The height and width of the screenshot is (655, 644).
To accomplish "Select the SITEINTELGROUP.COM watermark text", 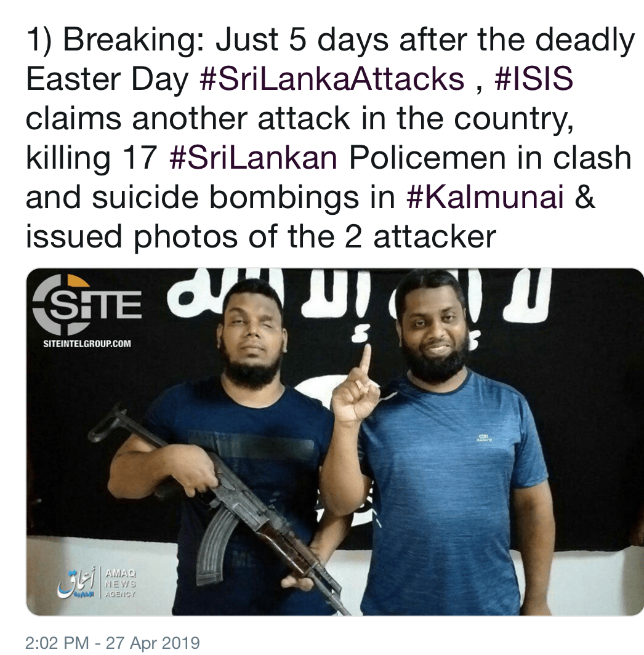I will (87, 344).
